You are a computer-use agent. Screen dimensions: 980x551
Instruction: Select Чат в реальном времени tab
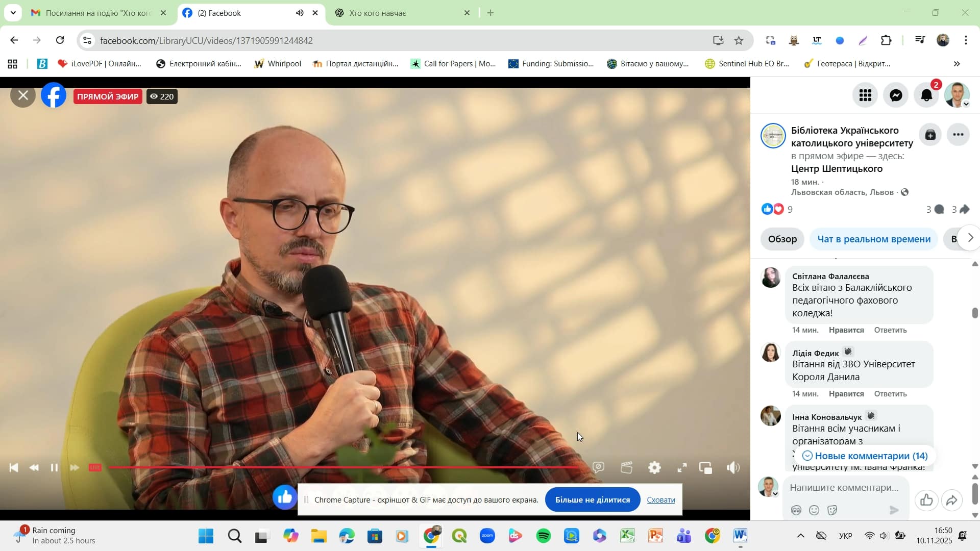873,239
